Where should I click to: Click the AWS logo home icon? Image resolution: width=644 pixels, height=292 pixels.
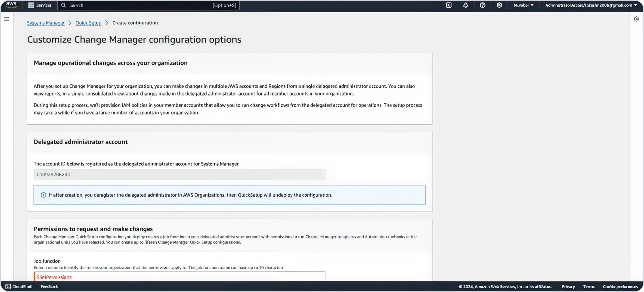click(11, 5)
